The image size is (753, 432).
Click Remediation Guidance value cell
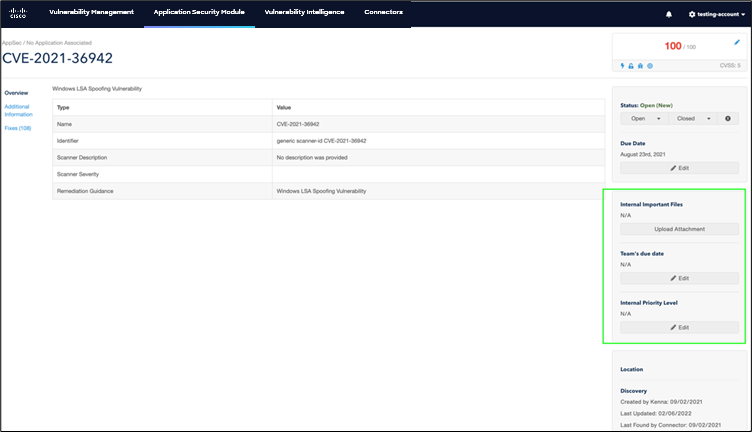(321, 191)
